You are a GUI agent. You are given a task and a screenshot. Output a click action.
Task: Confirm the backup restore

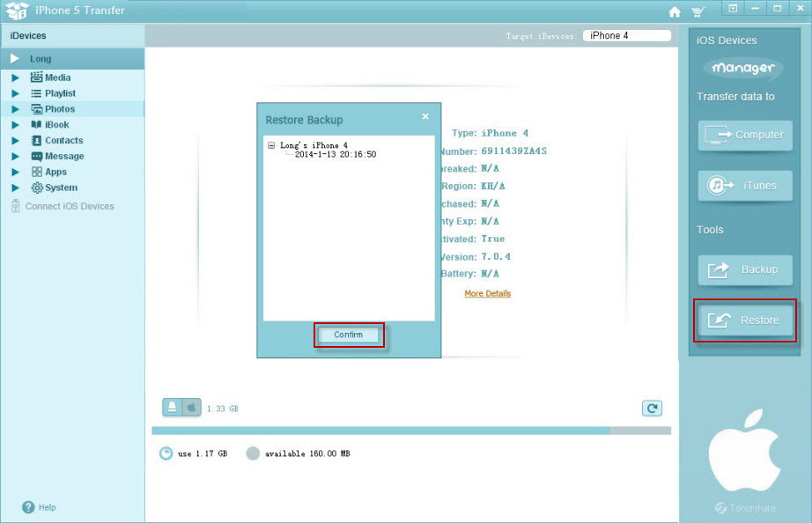349,335
